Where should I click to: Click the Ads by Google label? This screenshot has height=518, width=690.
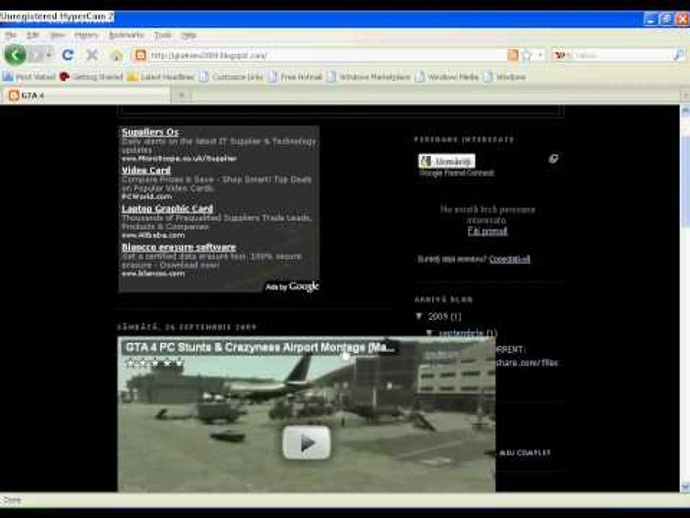point(292,287)
